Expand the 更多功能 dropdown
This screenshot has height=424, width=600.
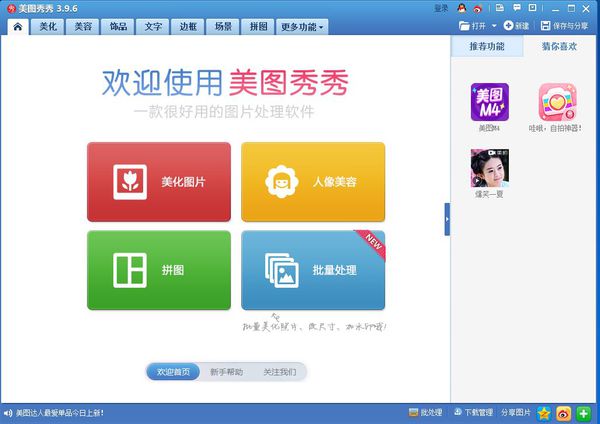click(x=302, y=27)
